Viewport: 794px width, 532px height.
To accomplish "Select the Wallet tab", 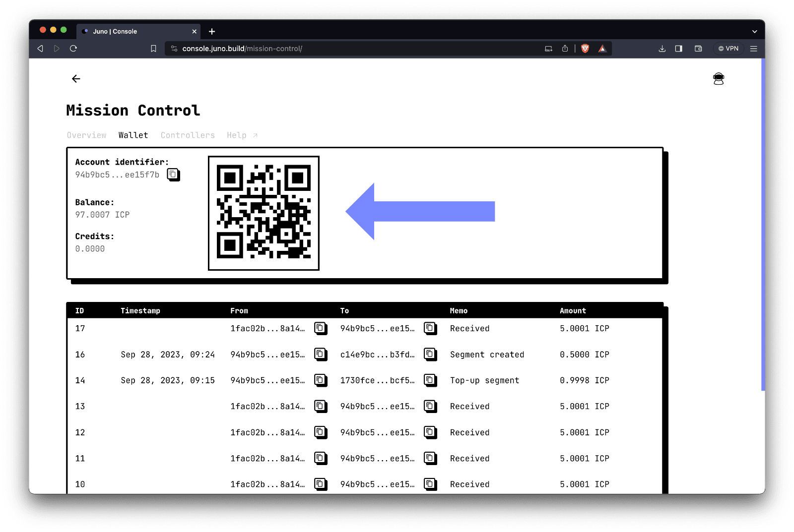I will click(x=133, y=135).
